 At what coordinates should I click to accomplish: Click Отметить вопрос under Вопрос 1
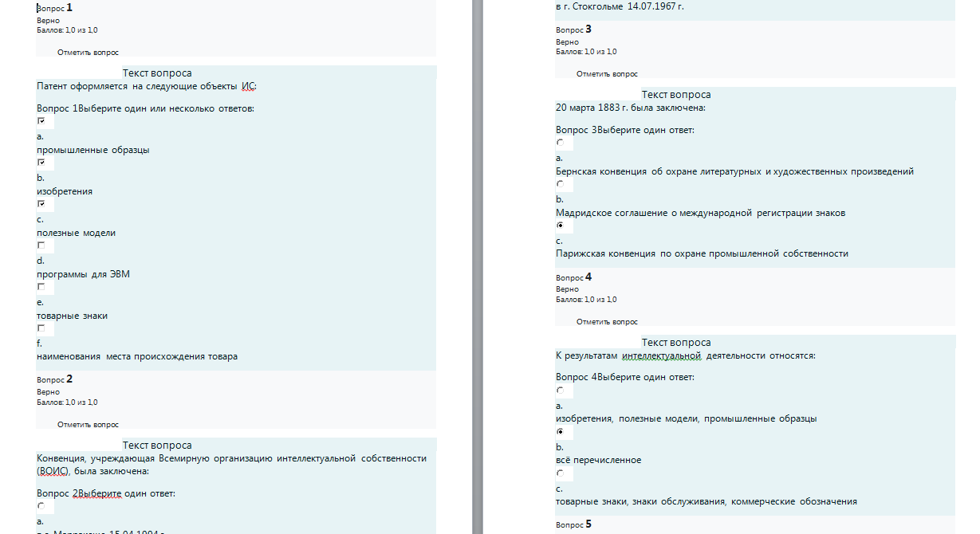[x=88, y=52]
